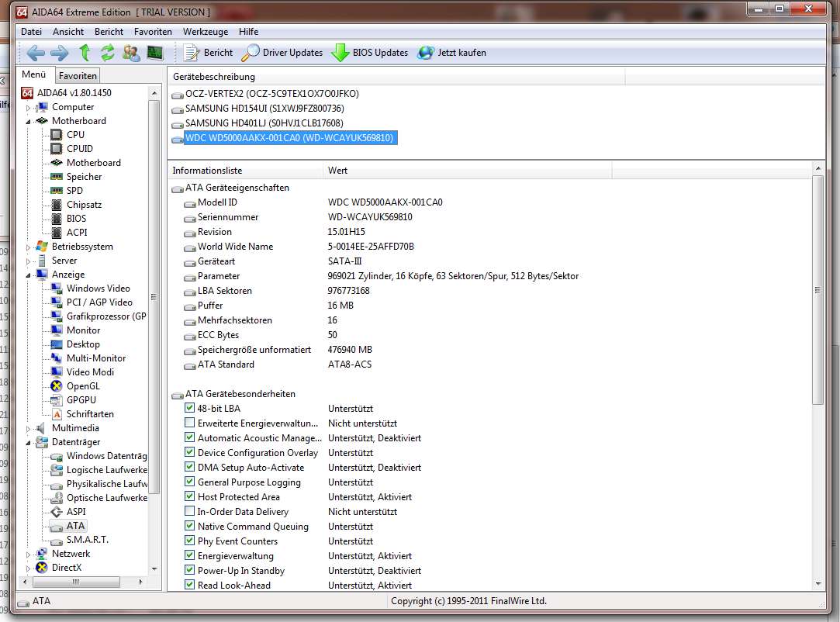Open SPD tree item

pos(74,190)
